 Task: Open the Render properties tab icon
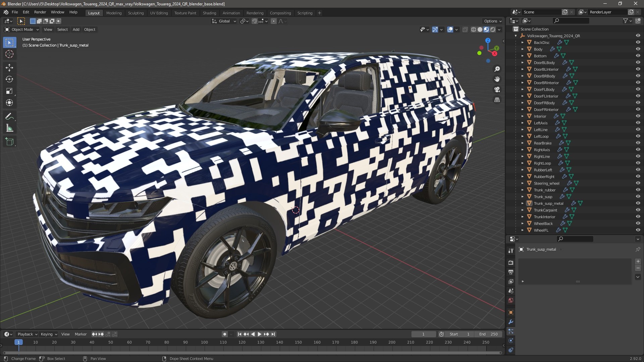511,263
